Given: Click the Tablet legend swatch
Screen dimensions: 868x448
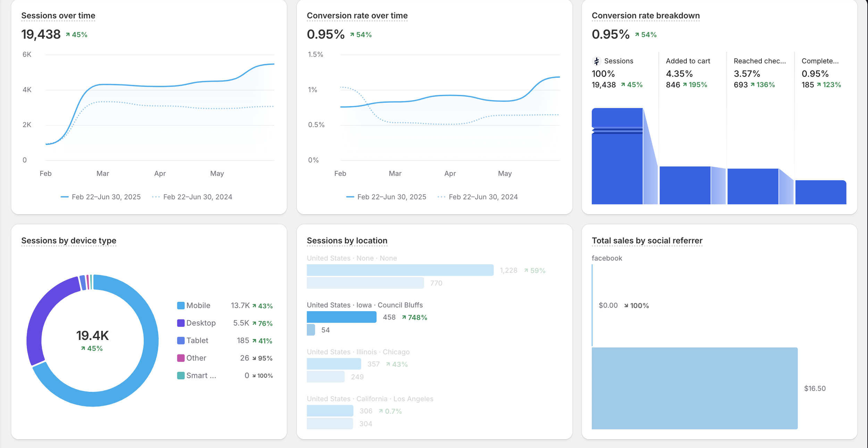Looking at the screenshot, I should (181, 340).
